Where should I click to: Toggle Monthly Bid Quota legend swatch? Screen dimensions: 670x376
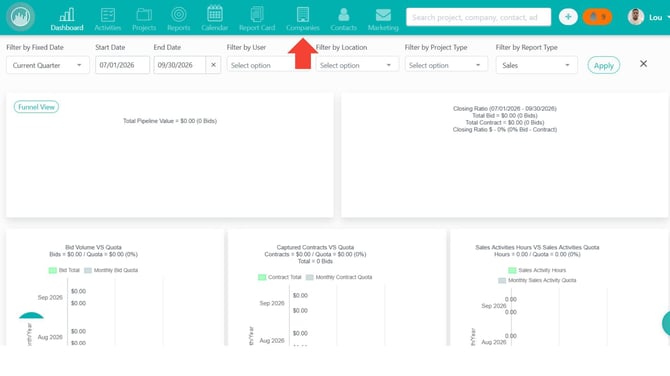coord(88,270)
